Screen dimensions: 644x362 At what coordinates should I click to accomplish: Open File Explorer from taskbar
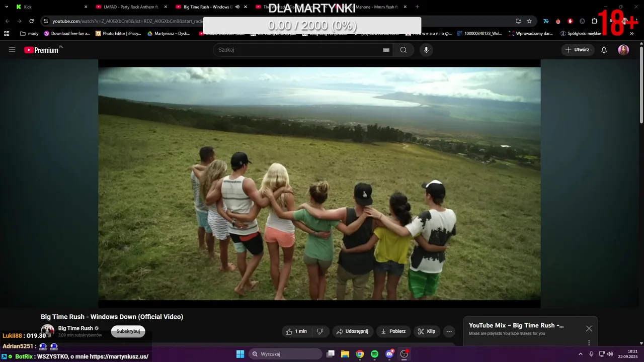point(345,354)
